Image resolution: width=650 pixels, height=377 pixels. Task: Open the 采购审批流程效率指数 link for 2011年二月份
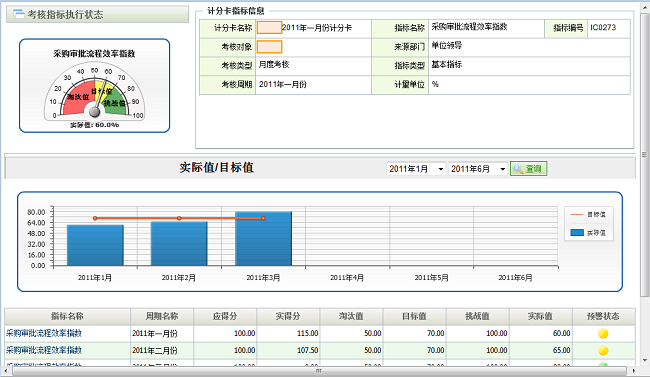[44, 350]
